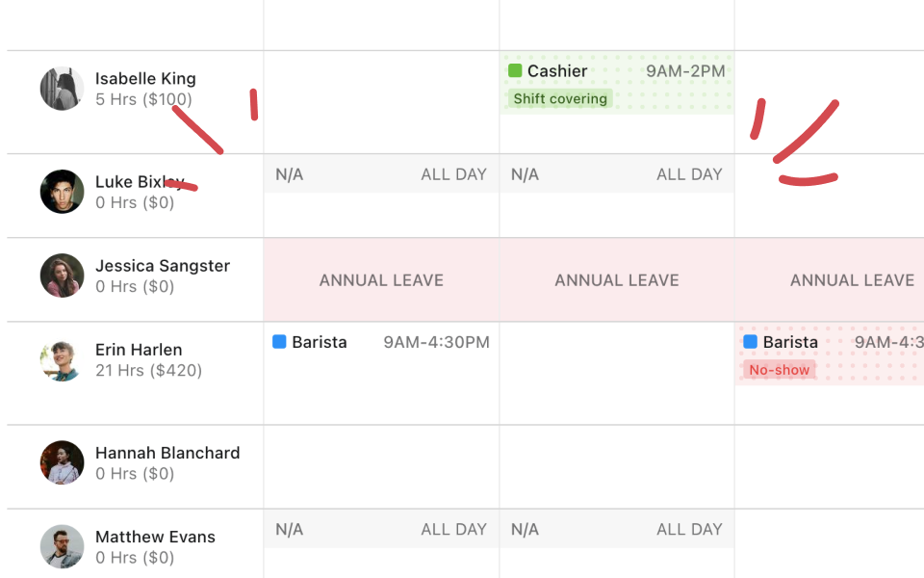Click the Erin Harlen name label
Screen dimensions: 924x578
[x=139, y=350]
